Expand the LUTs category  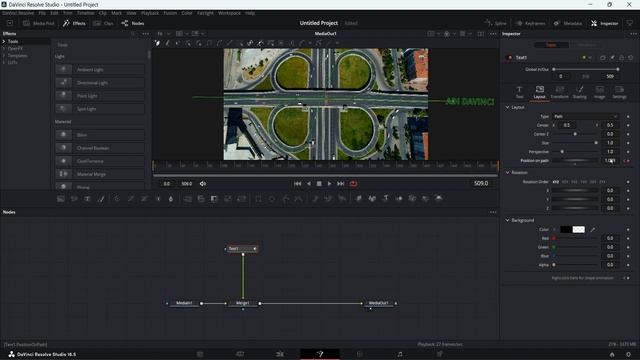tap(4, 62)
